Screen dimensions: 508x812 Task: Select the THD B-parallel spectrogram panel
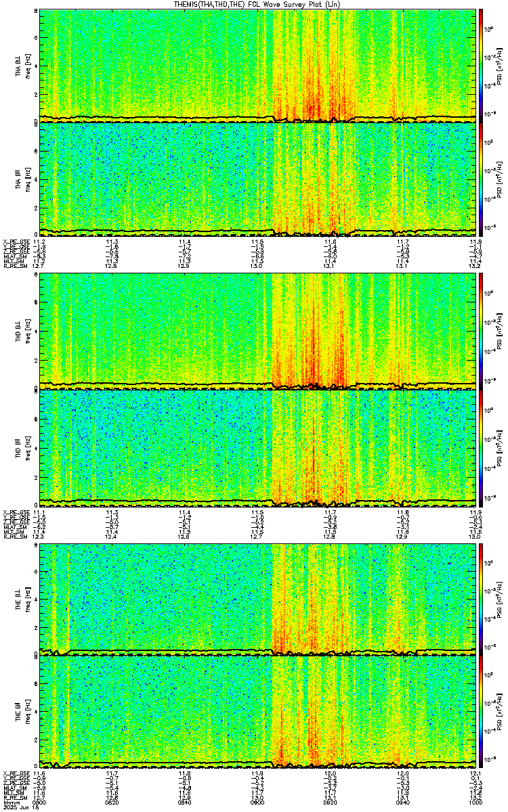point(257,448)
